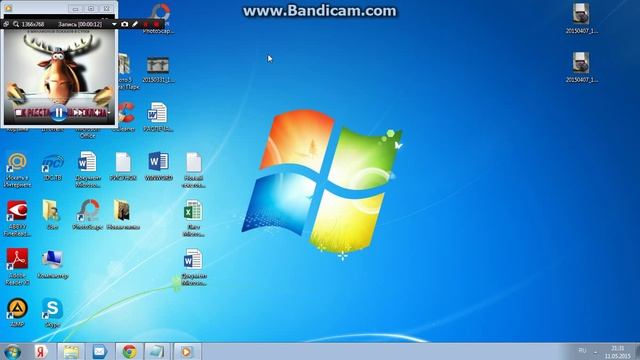This screenshot has height=360, width=640.
Task: Select the PhotoScape shortcut beside the user folder
Action: click(x=87, y=215)
